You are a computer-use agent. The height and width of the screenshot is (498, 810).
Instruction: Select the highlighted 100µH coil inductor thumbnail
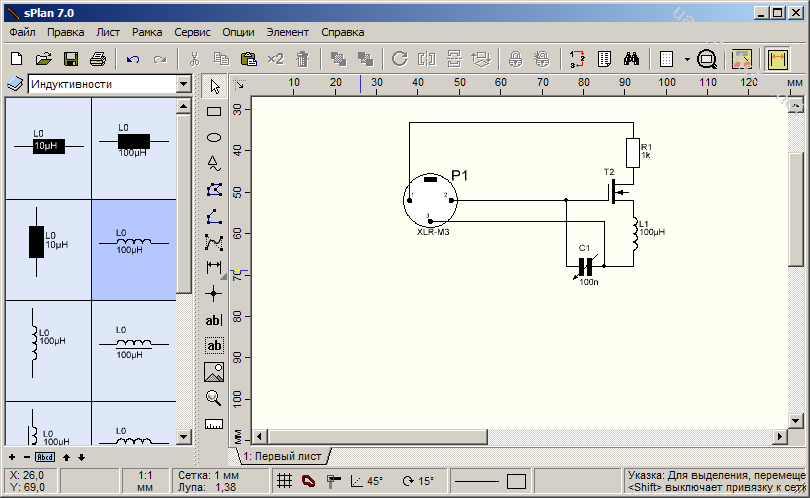[133, 249]
